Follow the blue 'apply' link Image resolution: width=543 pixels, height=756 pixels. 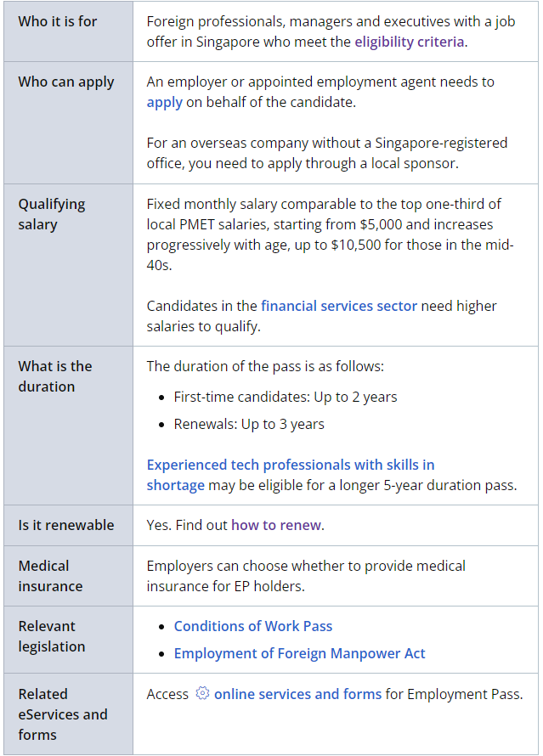click(164, 102)
